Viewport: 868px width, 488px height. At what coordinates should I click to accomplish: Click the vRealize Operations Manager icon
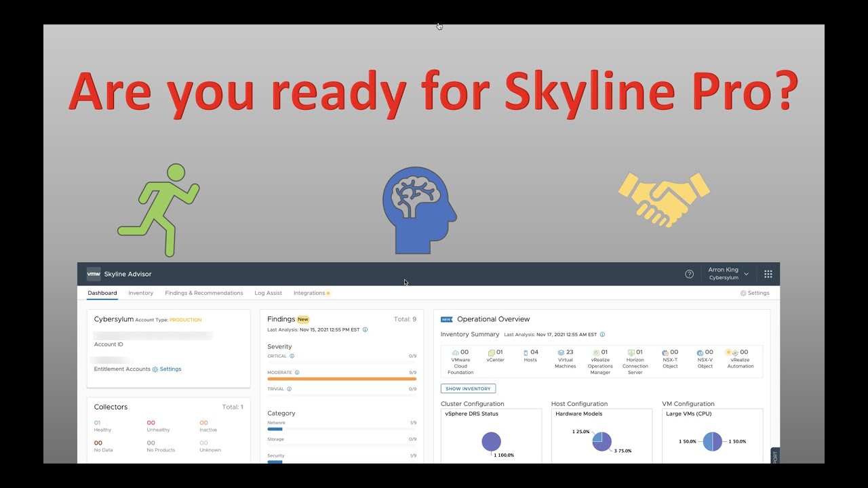pos(595,352)
